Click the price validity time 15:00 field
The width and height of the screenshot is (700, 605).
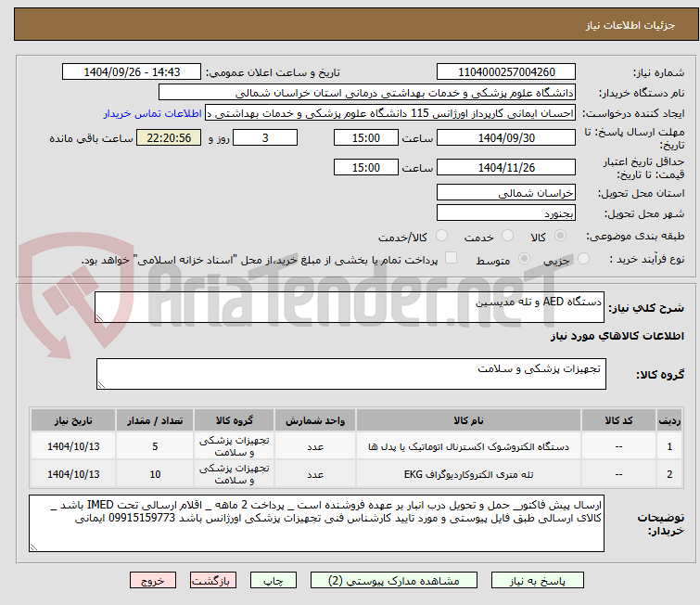tap(365, 168)
